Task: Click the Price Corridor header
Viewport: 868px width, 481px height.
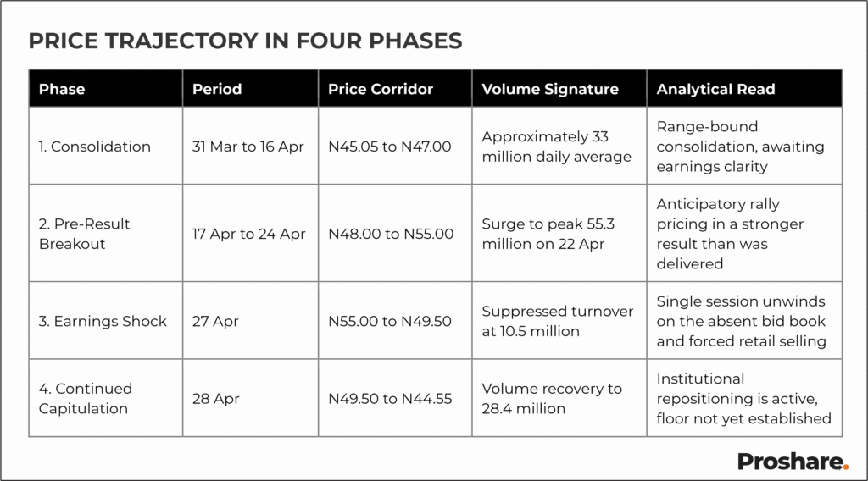Action: (381, 89)
